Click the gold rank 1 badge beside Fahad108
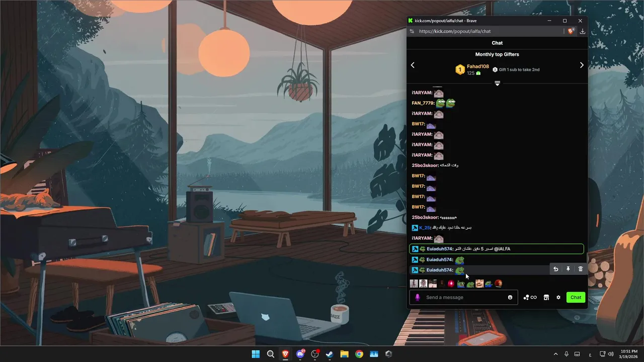The width and height of the screenshot is (644, 362). pos(460,69)
